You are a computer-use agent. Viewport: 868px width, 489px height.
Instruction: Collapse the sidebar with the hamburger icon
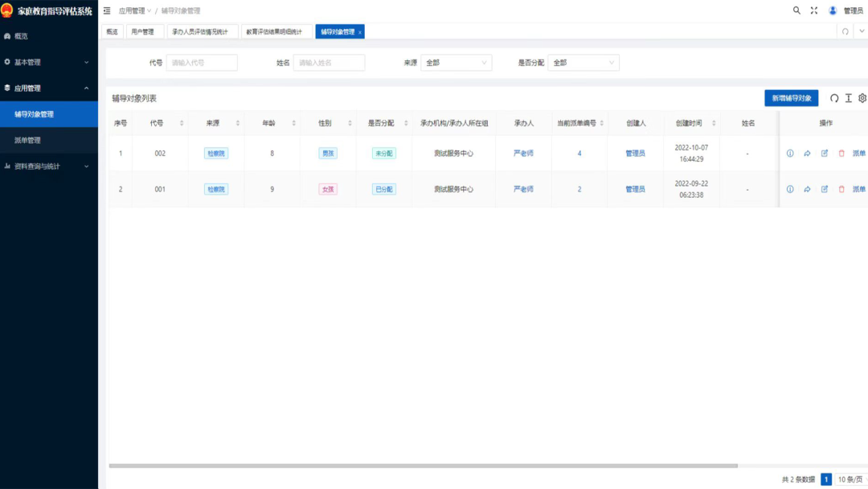pyautogui.click(x=107, y=10)
